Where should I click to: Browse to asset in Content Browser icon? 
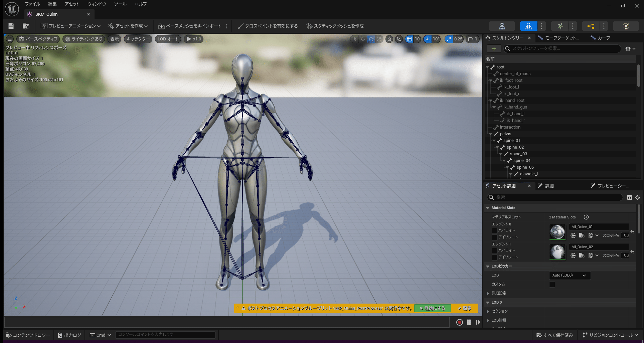(x=26, y=26)
